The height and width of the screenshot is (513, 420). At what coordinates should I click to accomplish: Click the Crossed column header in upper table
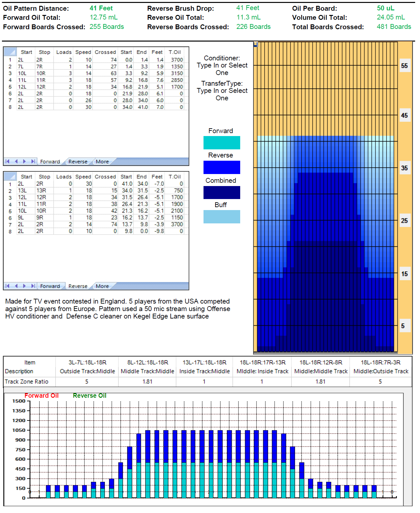tap(105, 52)
